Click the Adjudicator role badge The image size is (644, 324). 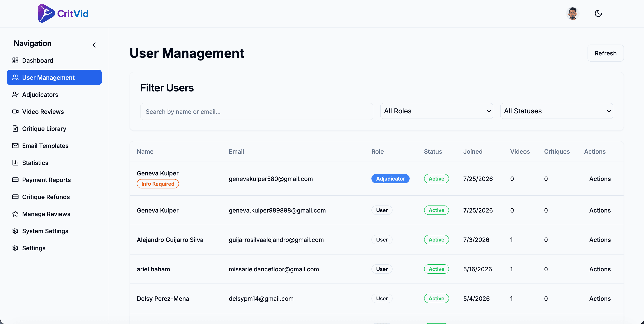pyautogui.click(x=390, y=179)
